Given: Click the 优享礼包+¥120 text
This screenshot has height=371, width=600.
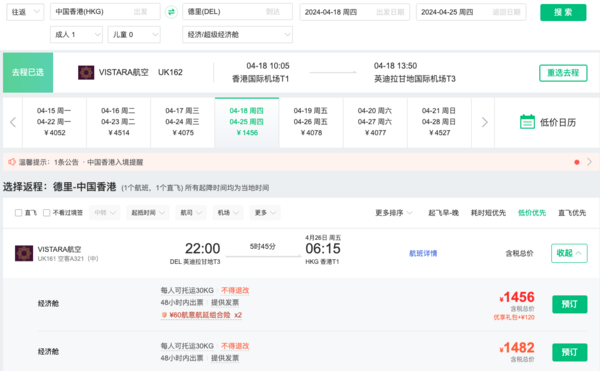Looking at the screenshot, I should coord(514,317).
